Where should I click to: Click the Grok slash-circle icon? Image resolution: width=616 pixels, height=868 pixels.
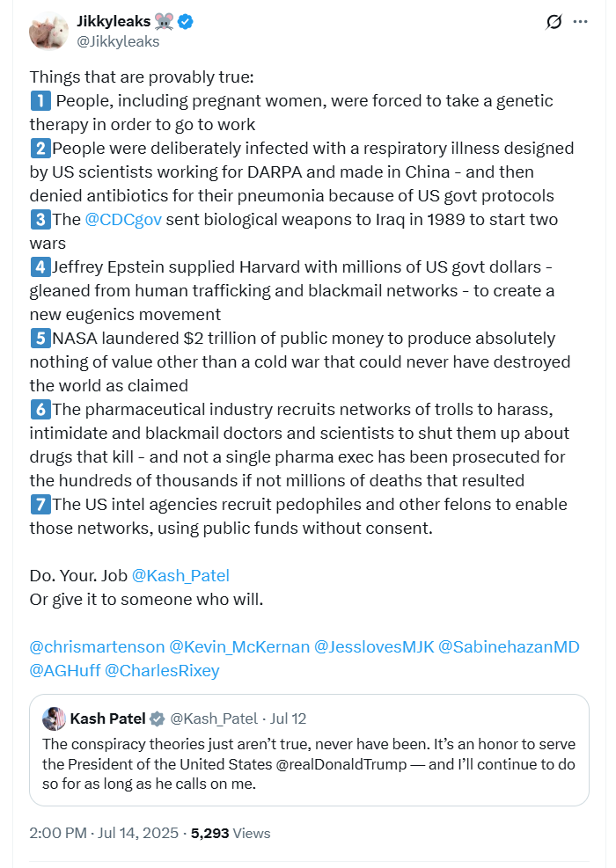click(x=554, y=22)
